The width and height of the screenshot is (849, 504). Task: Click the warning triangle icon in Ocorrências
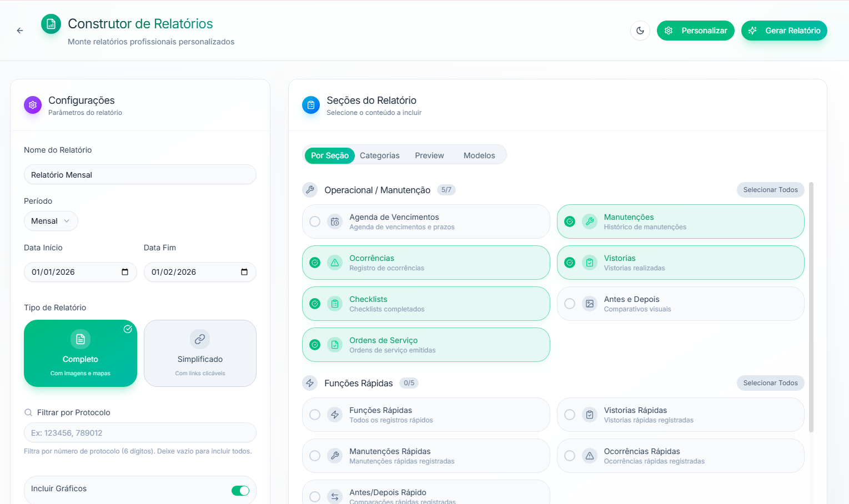point(335,263)
